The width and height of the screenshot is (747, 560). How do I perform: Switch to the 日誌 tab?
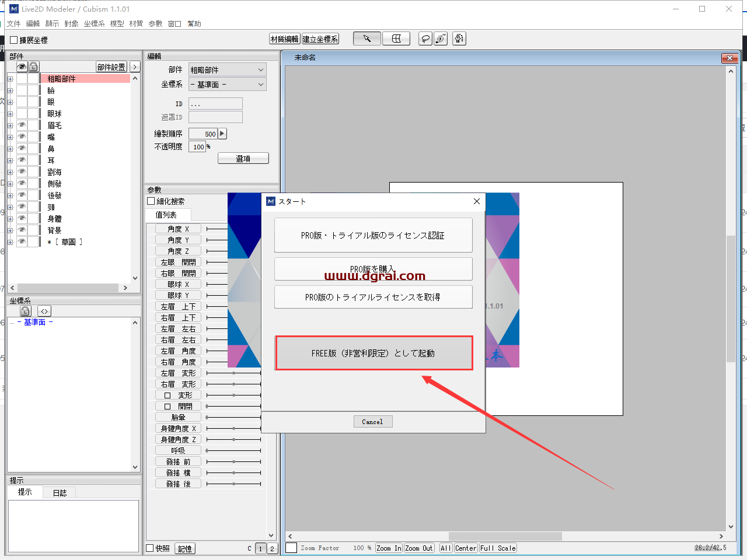60,493
